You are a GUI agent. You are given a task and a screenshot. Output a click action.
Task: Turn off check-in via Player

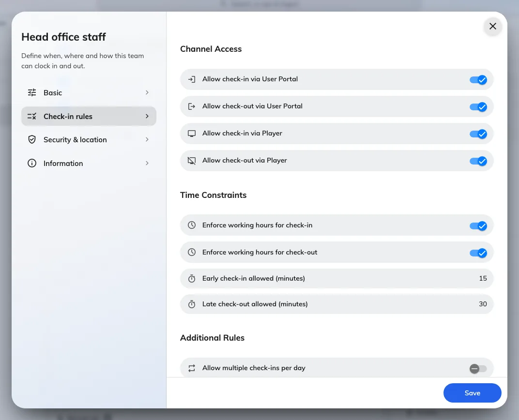(x=478, y=134)
